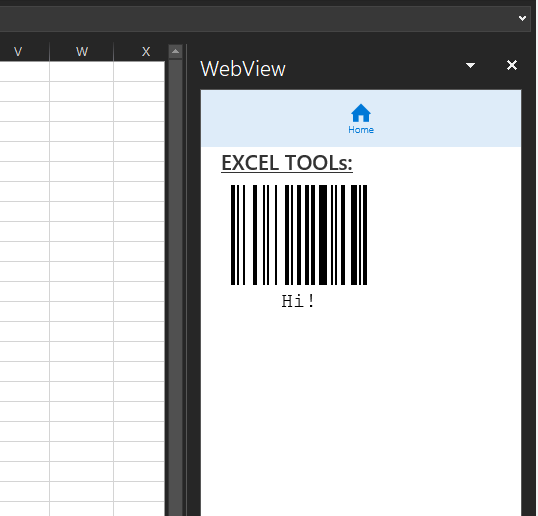
Task: Select column W header
Action: (82, 52)
